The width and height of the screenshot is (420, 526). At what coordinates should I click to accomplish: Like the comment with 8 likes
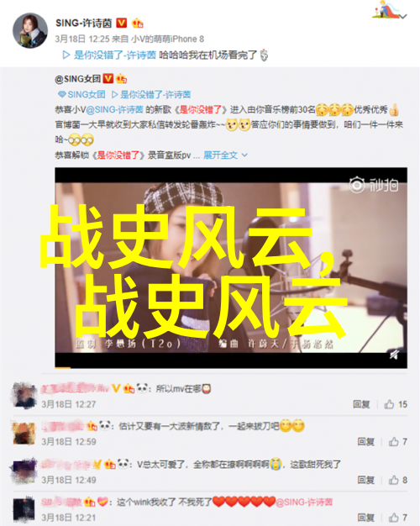click(x=398, y=480)
